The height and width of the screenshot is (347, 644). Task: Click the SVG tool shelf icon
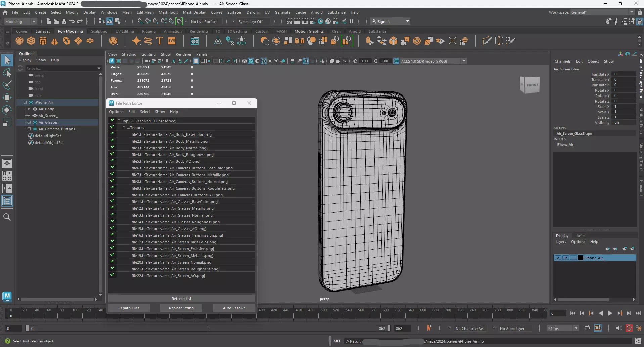tap(172, 41)
